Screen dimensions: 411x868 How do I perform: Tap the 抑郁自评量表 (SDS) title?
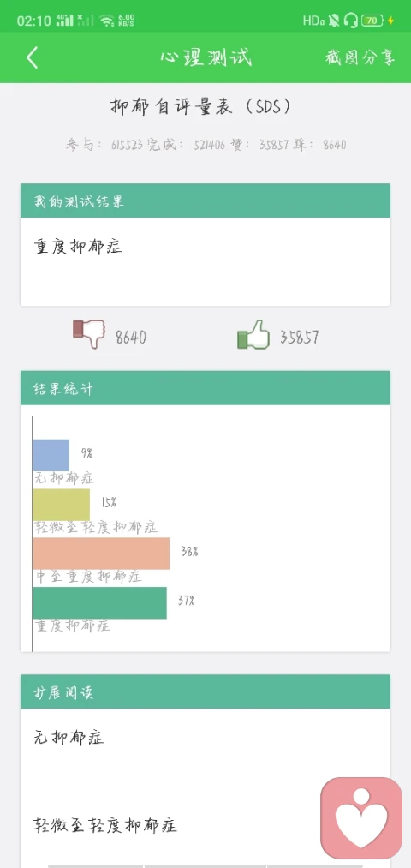200,106
